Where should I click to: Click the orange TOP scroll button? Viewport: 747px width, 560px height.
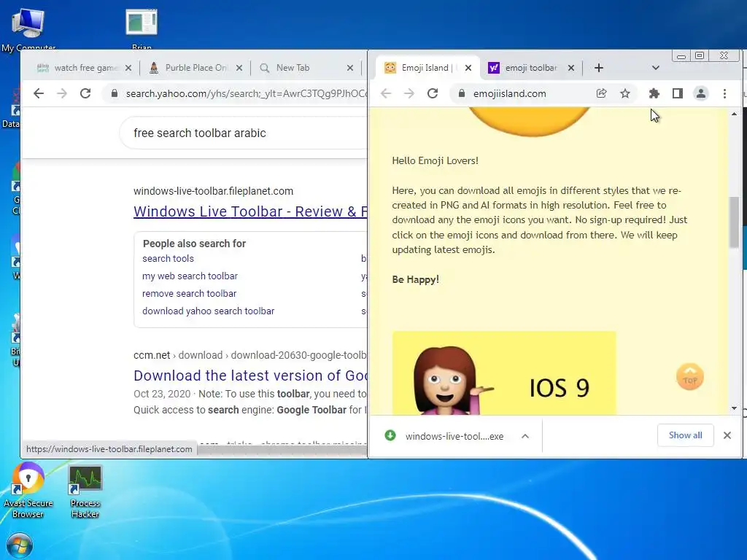(x=689, y=377)
